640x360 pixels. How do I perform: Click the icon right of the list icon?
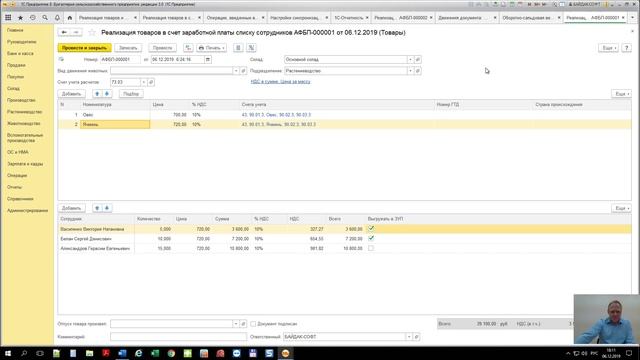(x=251, y=48)
